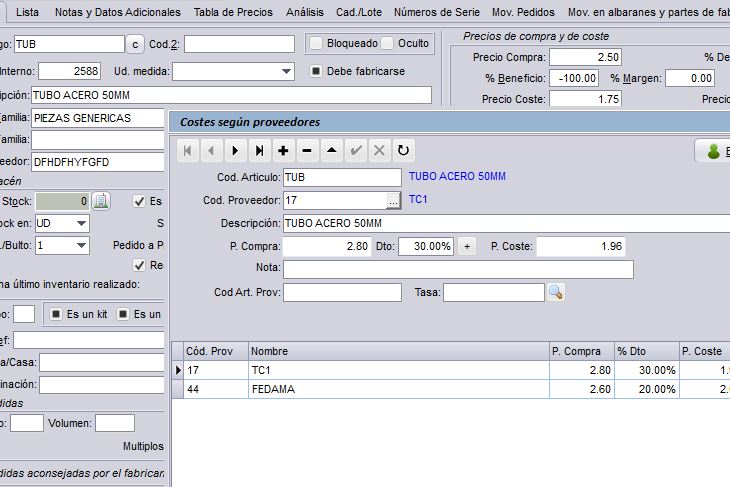Toggle the 'Es un' checkbox right of kit

122,314
